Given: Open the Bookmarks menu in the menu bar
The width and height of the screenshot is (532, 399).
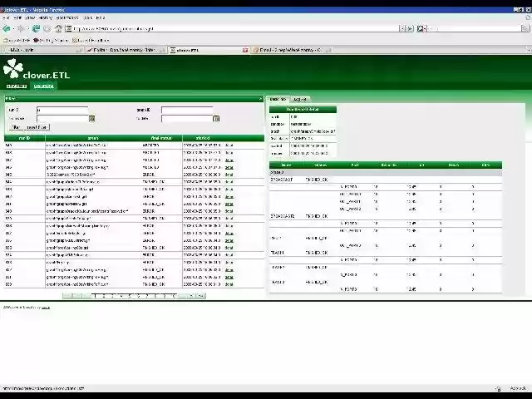Looking at the screenshot, I should (67, 17).
